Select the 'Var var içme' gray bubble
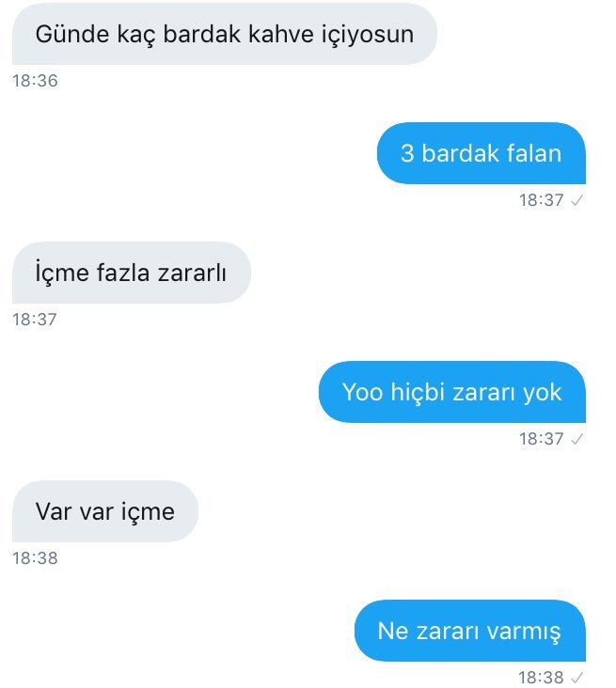 tap(105, 511)
